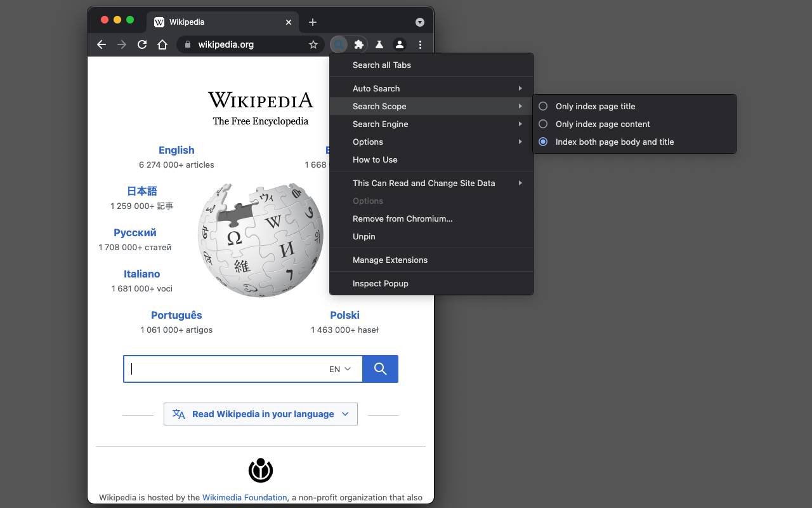Bookmark the page using the star icon

pos(313,44)
